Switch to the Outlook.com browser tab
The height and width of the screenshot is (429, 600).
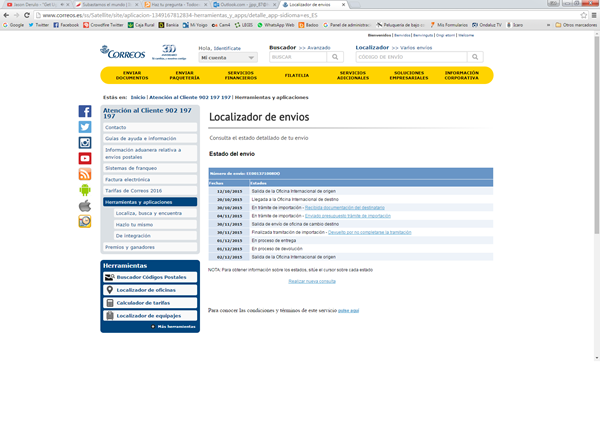tap(244, 5)
